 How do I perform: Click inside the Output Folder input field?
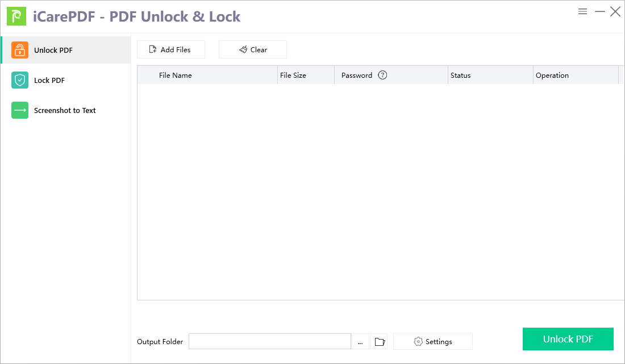coord(270,341)
